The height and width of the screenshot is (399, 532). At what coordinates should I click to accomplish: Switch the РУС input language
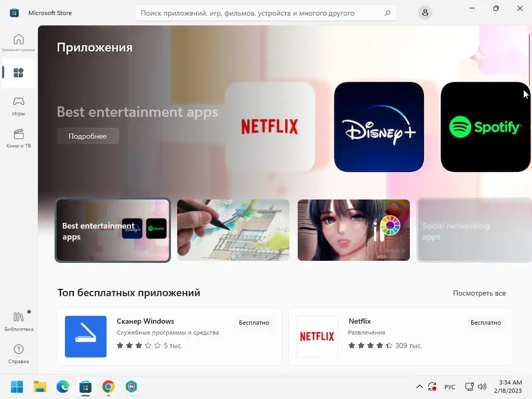pos(449,387)
